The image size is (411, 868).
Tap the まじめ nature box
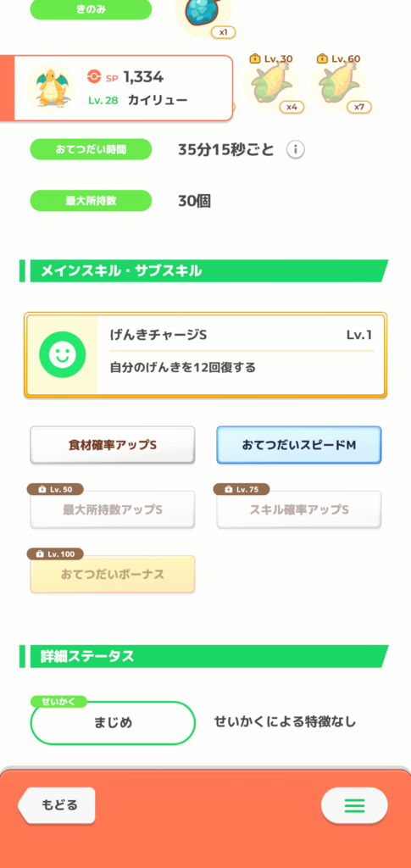pos(113,723)
